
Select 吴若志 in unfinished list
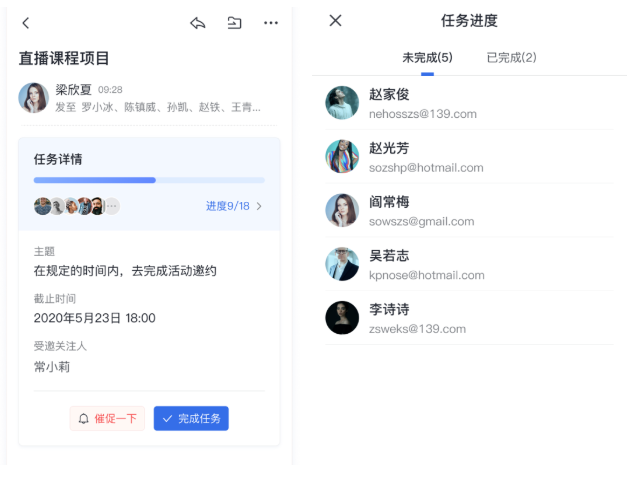click(469, 264)
